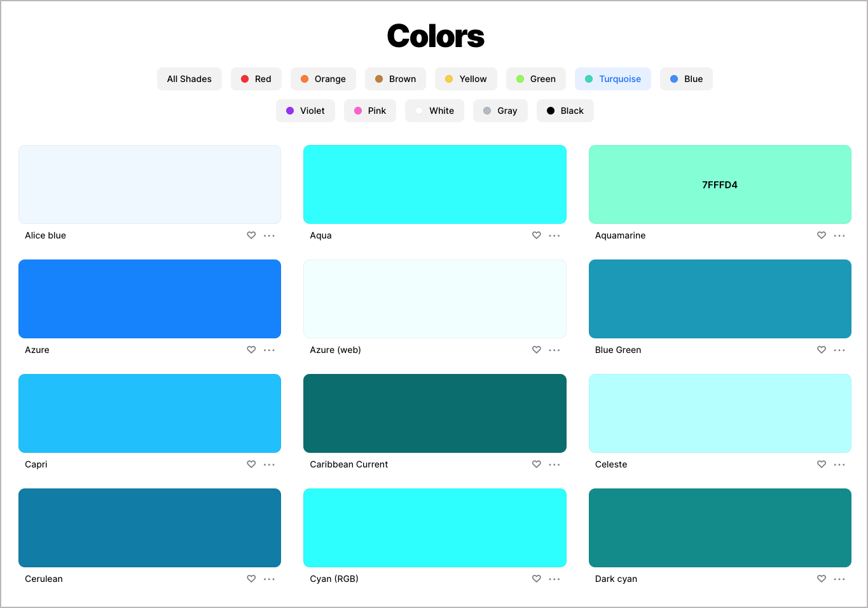Toggle the Turquoise filter off
868x608 pixels.
point(612,79)
